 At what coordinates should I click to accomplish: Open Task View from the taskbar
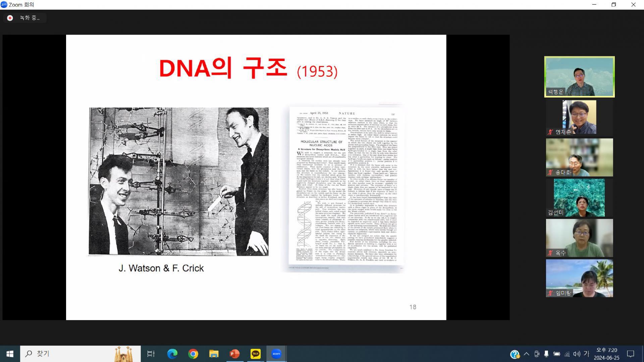click(151, 353)
